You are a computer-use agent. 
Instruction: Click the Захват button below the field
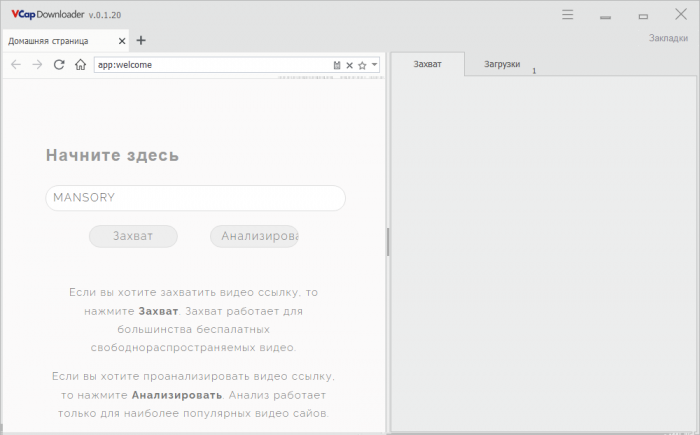[133, 236]
